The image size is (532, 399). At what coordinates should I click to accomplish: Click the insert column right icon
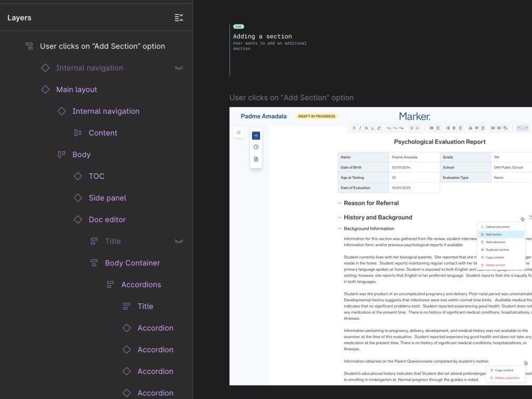pos(454,128)
